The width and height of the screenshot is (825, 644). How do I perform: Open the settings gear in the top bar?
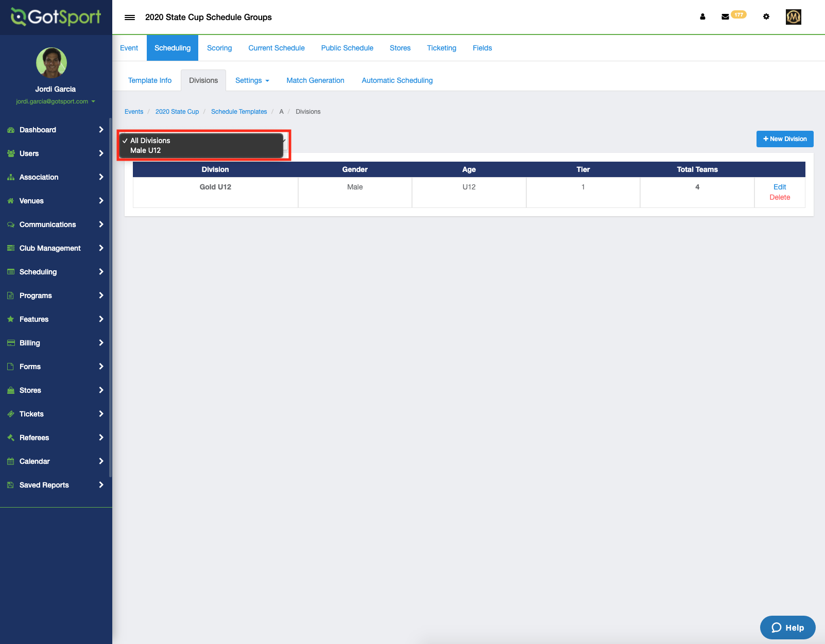pos(766,16)
